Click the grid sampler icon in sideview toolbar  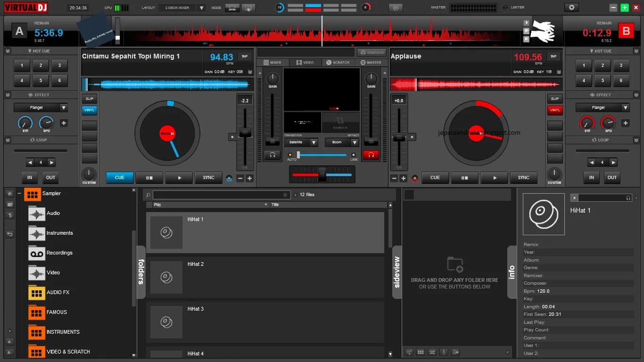click(x=420, y=352)
